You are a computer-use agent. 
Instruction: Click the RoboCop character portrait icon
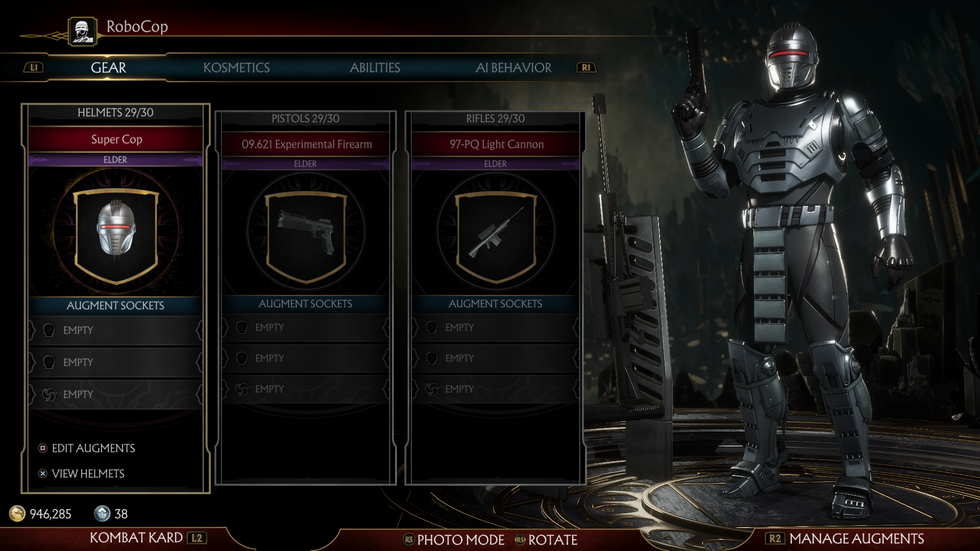coord(82,32)
